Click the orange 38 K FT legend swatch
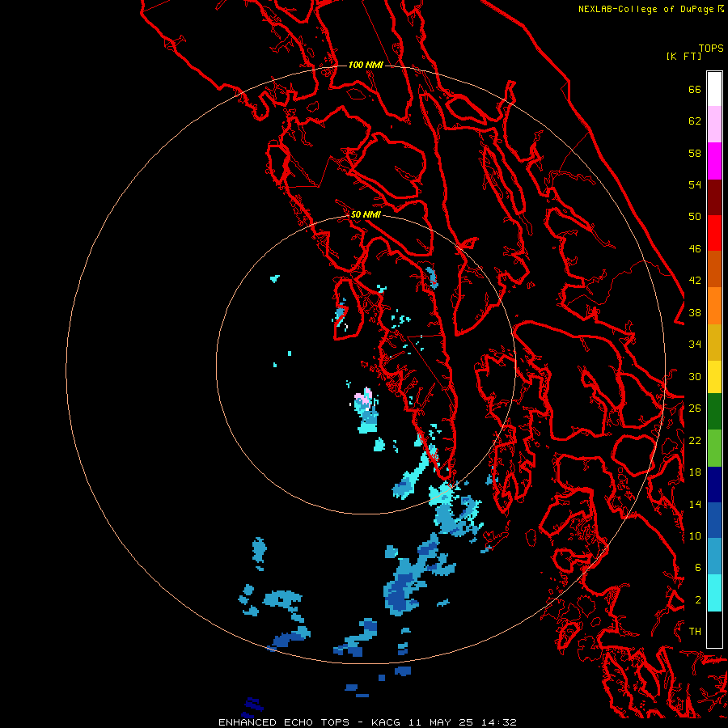This screenshot has height=728, width=728. point(714,305)
